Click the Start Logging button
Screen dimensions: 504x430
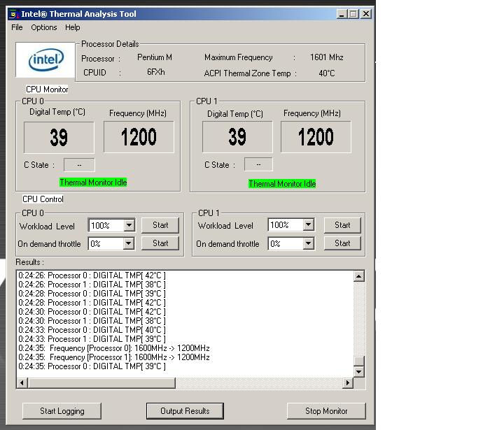62,411
